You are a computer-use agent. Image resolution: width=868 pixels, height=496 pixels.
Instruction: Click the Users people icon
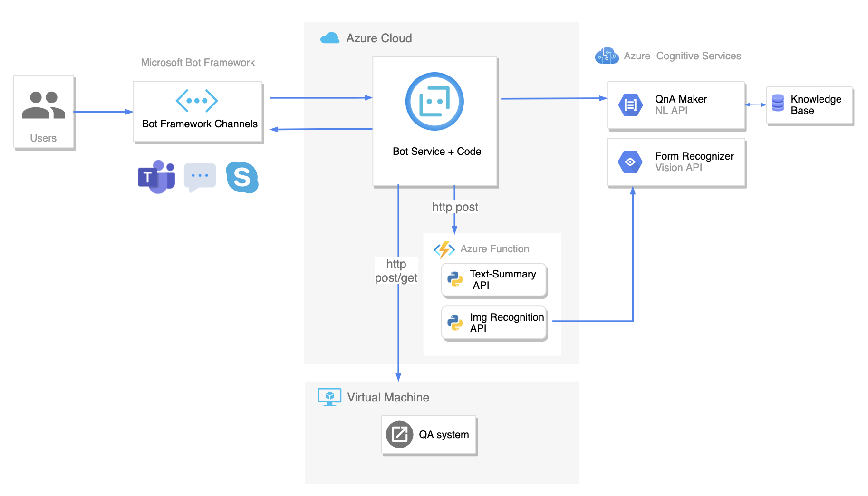pos(43,105)
